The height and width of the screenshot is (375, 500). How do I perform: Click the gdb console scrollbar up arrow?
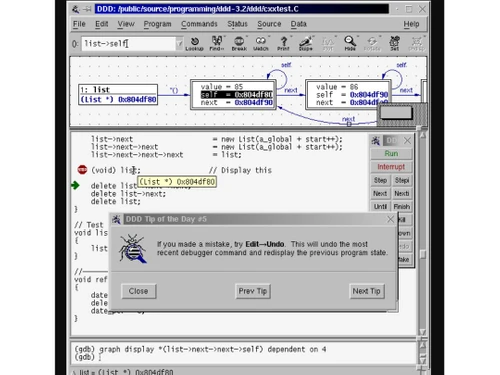tap(422, 345)
